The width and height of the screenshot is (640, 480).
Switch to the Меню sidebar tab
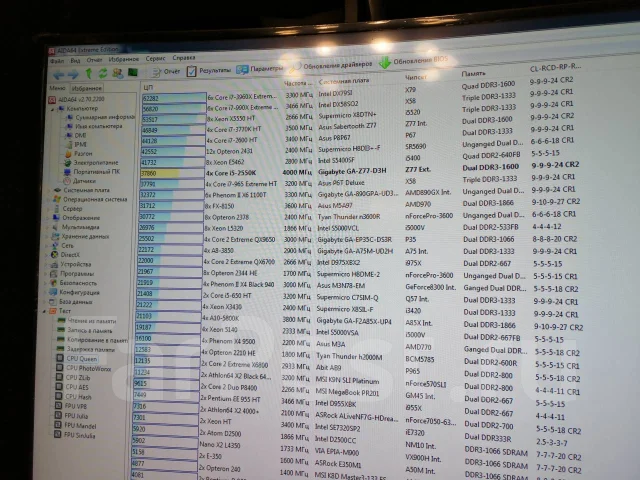(x=58, y=88)
